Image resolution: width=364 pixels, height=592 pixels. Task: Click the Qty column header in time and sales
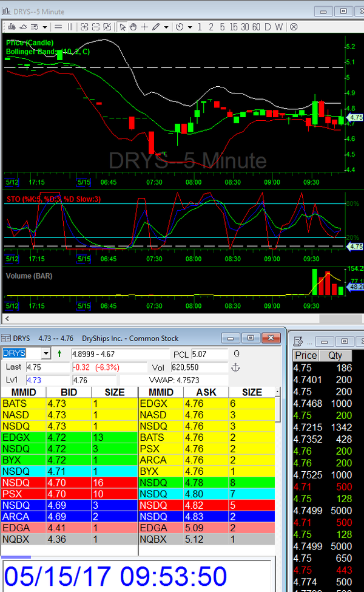(334, 356)
